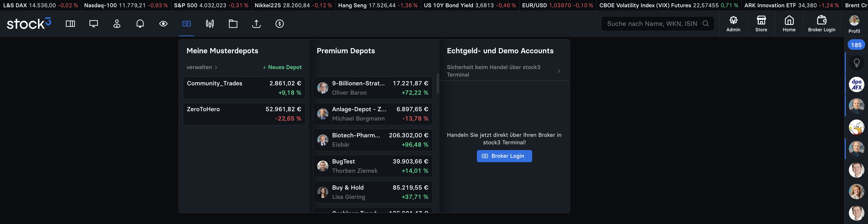Open 9-Billionen-Strat... depot by Oliver Baron

(373, 88)
